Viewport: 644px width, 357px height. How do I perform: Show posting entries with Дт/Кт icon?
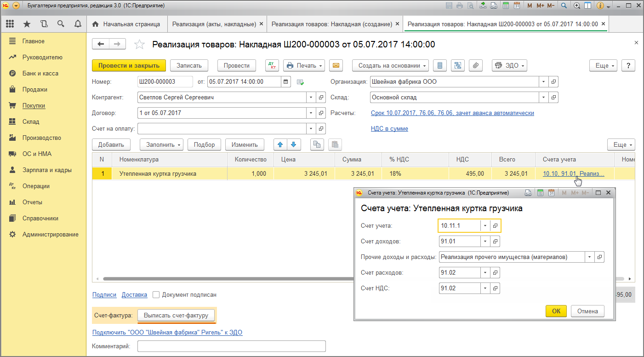(x=272, y=66)
